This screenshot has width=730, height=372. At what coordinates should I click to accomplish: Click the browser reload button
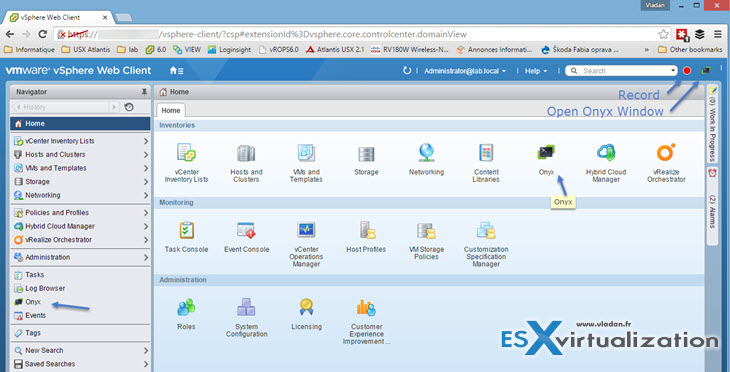(42, 34)
